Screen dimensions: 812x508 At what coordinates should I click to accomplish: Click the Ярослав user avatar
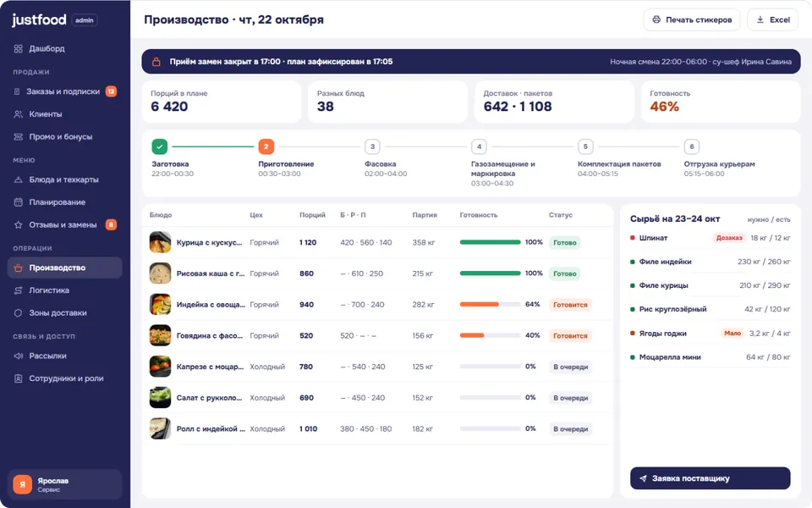point(22,484)
